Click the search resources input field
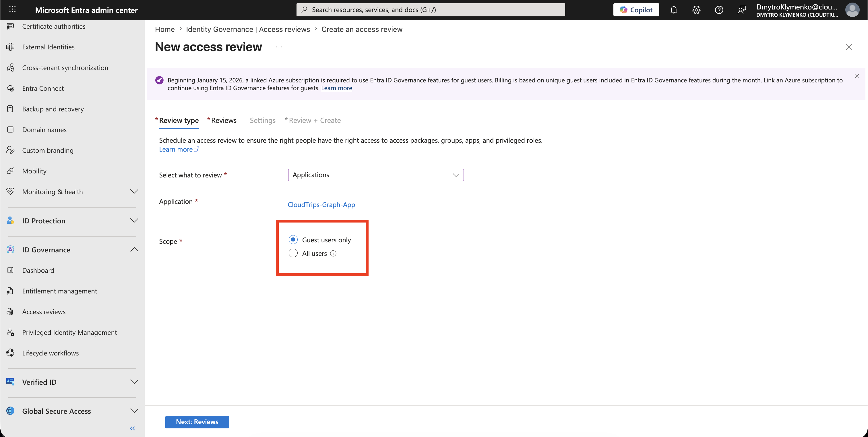This screenshot has width=868, height=437. (430, 10)
